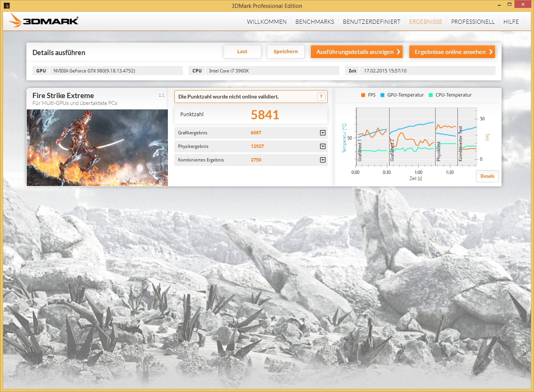Click the orange FPS legend square
Screen dimensions: 534x392
tap(363, 95)
